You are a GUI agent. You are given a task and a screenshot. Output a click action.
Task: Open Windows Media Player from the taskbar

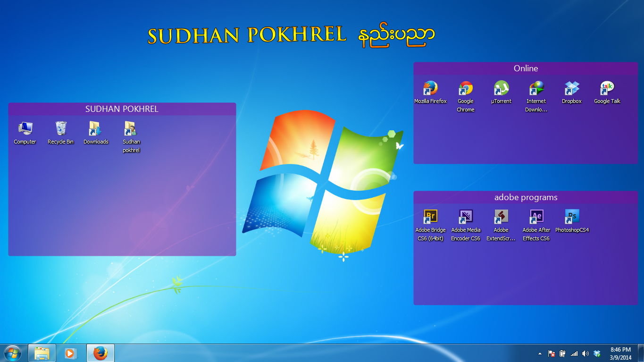pos(70,353)
